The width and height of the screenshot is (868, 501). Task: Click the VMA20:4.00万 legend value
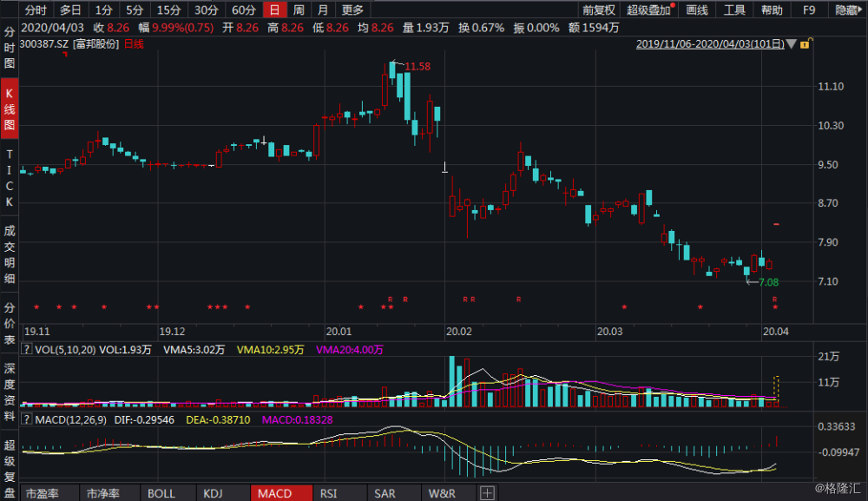click(x=349, y=350)
